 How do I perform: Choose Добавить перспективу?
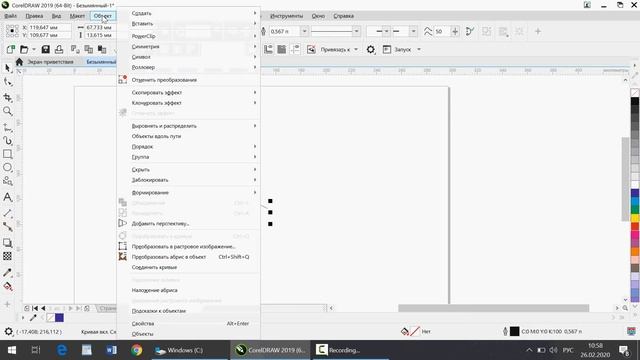click(x=189, y=224)
